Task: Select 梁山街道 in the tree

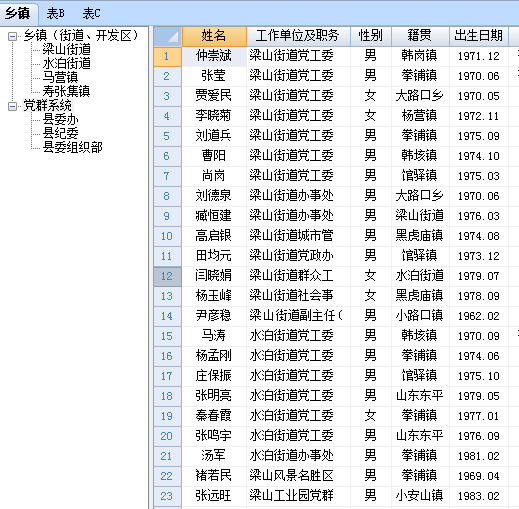Action: point(67,50)
